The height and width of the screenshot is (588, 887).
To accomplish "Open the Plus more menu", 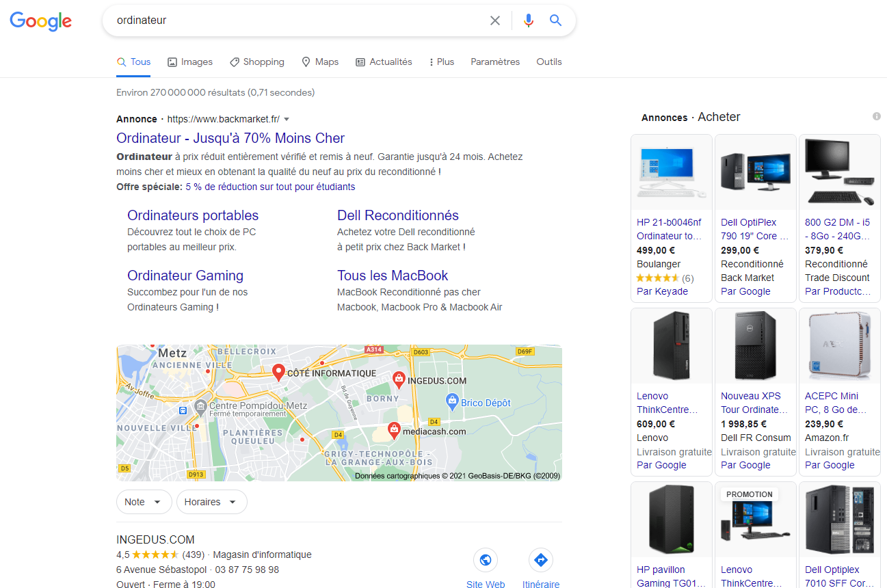I will pos(441,62).
